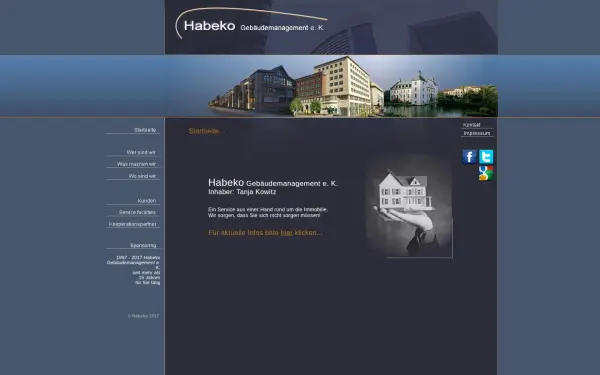600x375 pixels.
Task: Open the Kooperationspartner page
Action: click(x=132, y=224)
